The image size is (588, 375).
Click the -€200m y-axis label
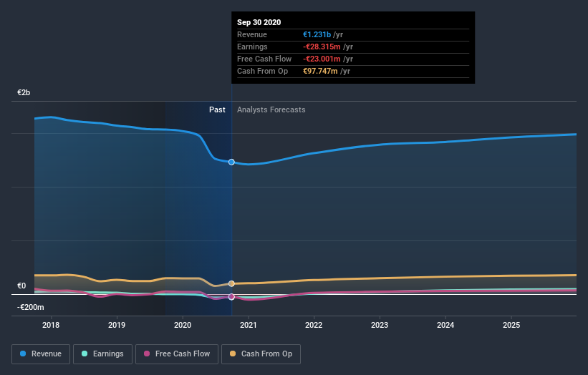pyautogui.click(x=30, y=307)
